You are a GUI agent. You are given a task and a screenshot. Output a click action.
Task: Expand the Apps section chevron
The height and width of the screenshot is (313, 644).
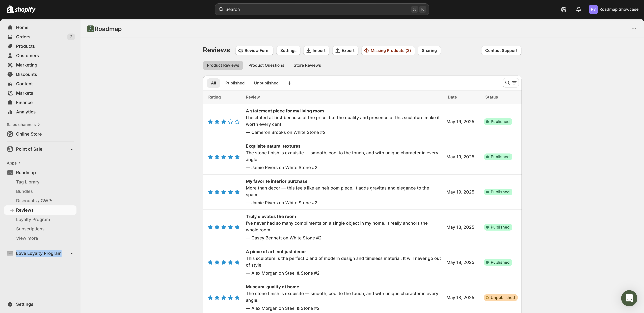click(x=19, y=163)
